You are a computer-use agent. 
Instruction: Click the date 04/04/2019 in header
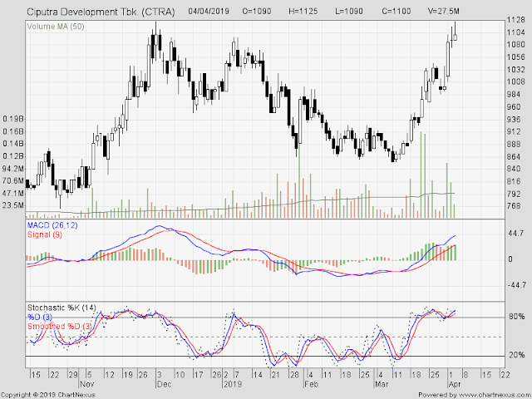(209, 11)
